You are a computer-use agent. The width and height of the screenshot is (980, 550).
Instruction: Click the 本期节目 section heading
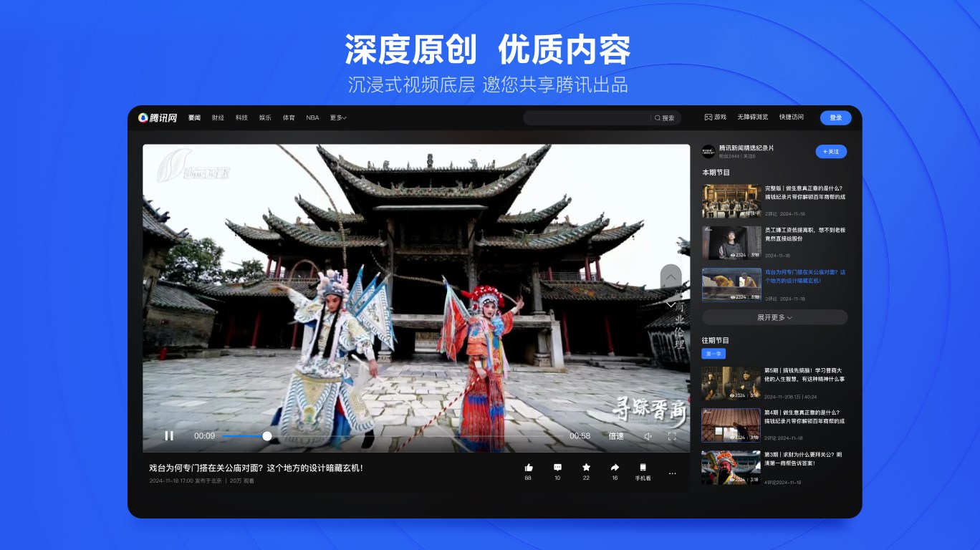click(716, 173)
